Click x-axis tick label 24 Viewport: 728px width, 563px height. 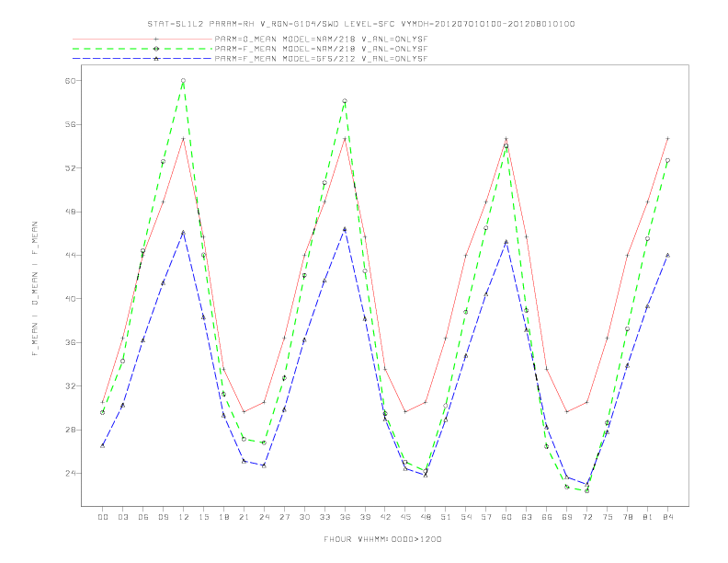click(264, 517)
